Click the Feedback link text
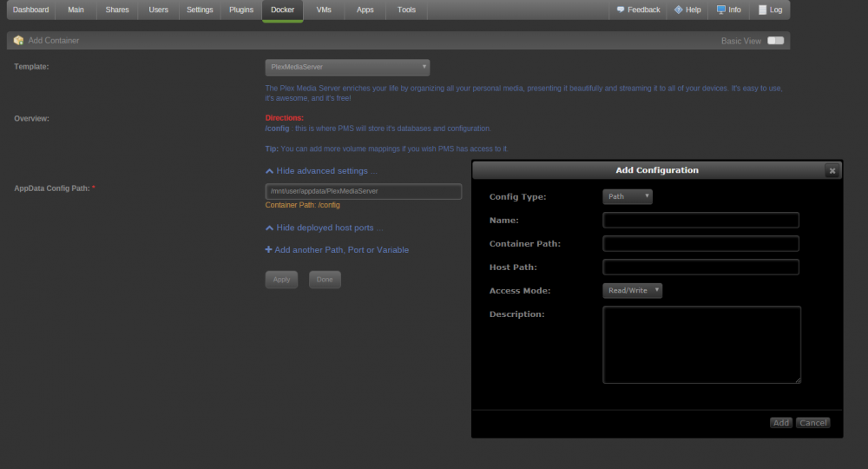868x469 pixels. [644, 10]
